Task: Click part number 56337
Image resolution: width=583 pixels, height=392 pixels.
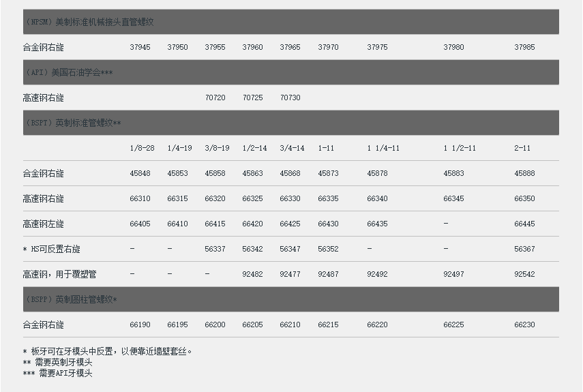Action: pyautogui.click(x=215, y=250)
